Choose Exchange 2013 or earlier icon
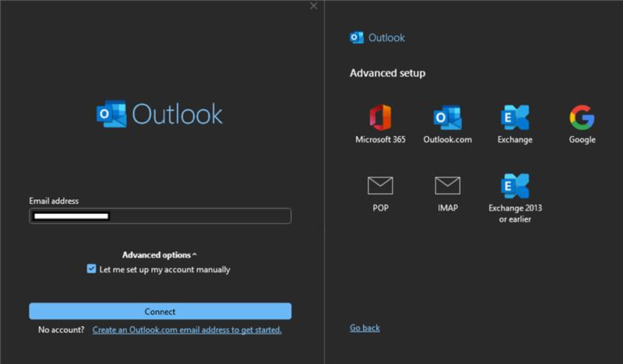623x364 pixels. tap(515, 186)
